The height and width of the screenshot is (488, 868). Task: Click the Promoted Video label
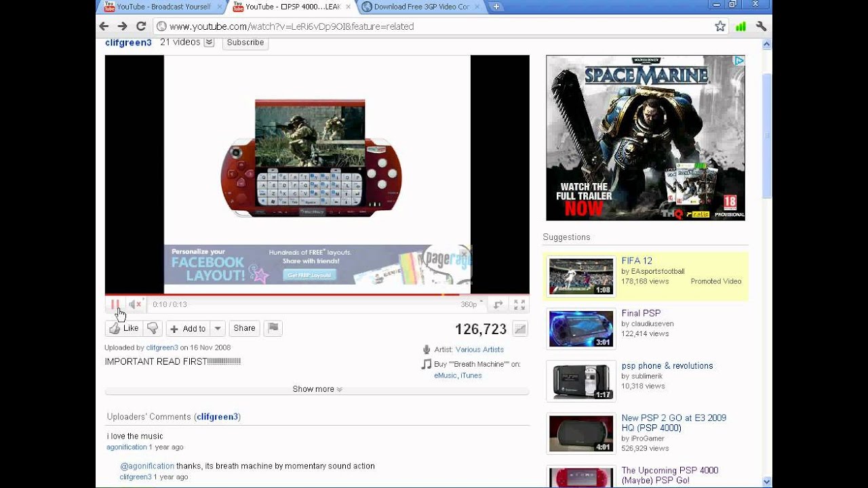716,281
